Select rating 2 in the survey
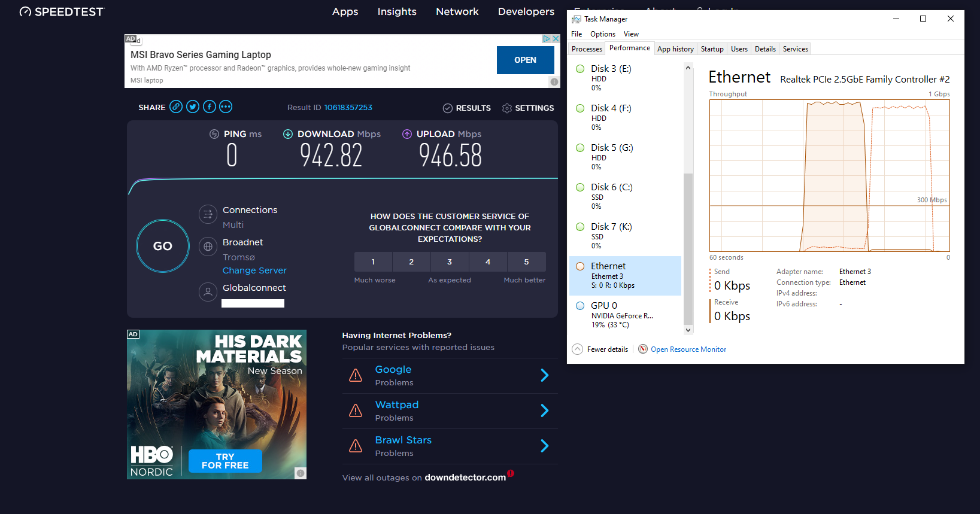Viewport: 980px width, 514px height. tap(411, 262)
